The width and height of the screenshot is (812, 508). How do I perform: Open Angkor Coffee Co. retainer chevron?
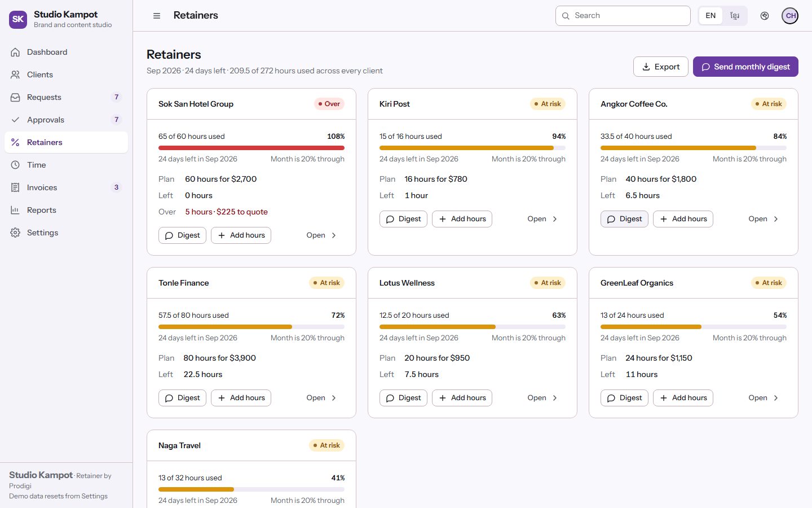click(776, 219)
